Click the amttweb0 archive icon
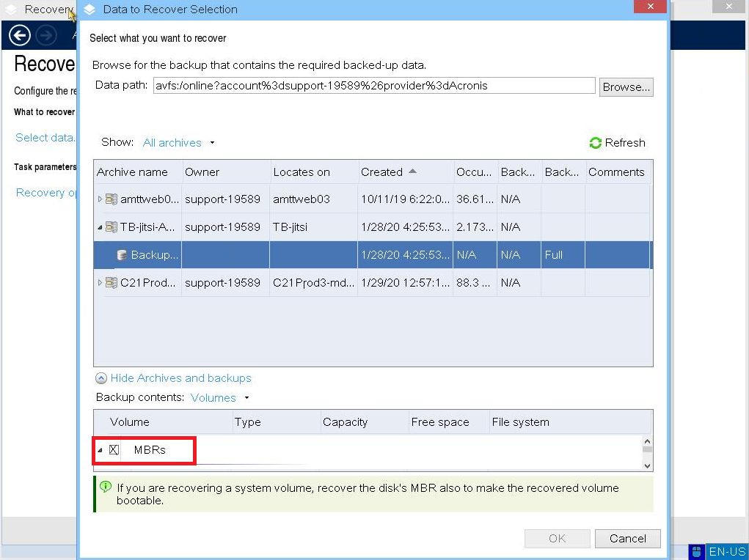The width and height of the screenshot is (749, 560). click(x=112, y=199)
